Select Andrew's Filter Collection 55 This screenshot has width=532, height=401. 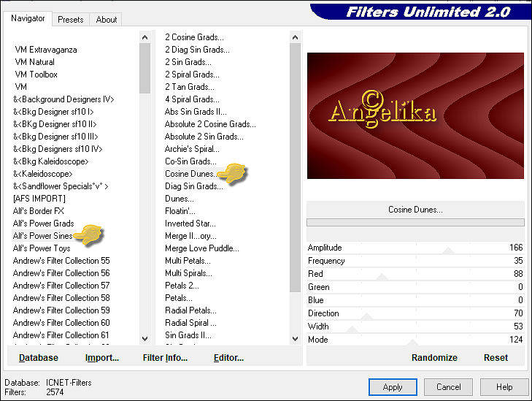pos(61,261)
